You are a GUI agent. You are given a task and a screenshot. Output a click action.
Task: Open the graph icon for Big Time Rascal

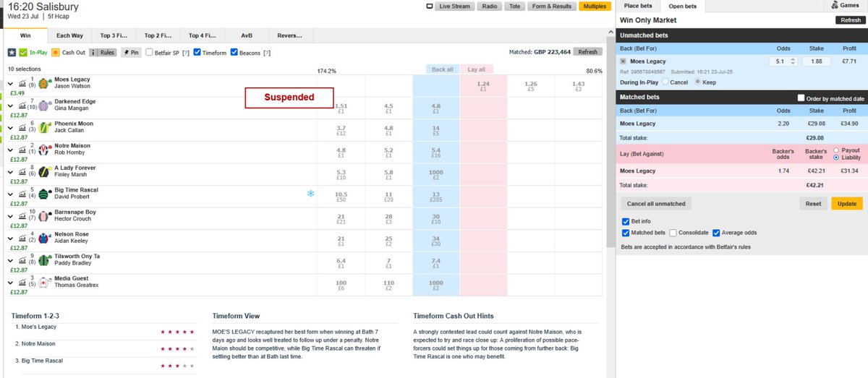coord(22,194)
